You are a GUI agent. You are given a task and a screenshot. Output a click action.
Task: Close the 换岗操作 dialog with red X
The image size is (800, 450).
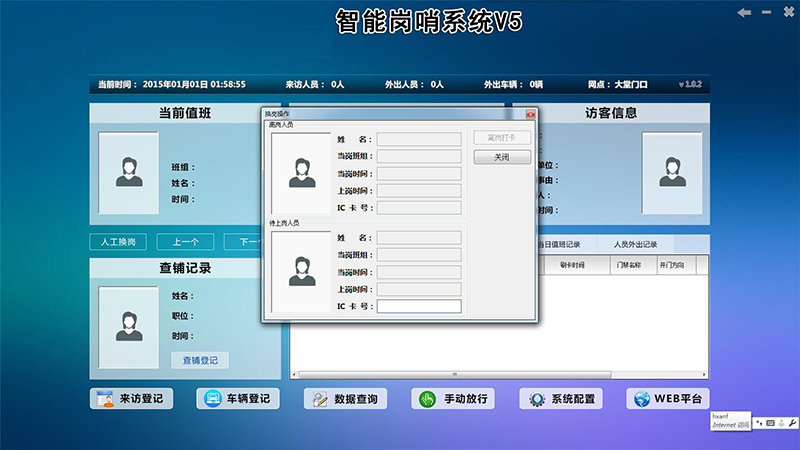(531, 115)
